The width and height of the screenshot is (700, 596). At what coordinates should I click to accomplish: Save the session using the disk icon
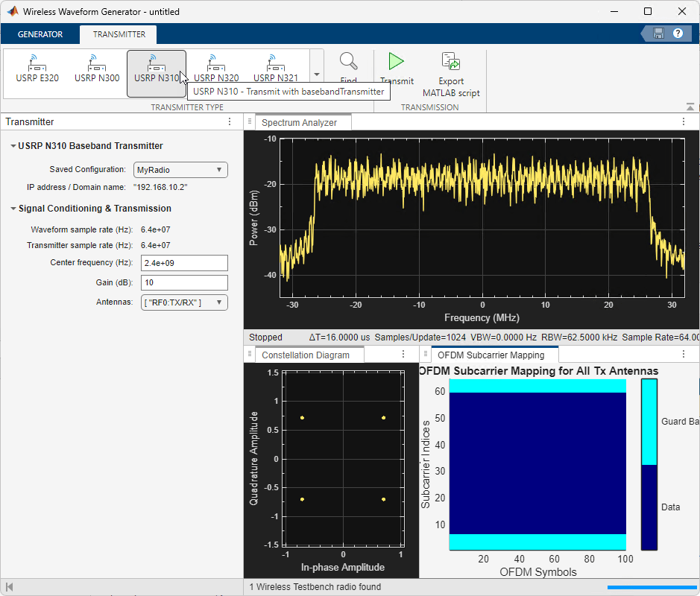[659, 34]
